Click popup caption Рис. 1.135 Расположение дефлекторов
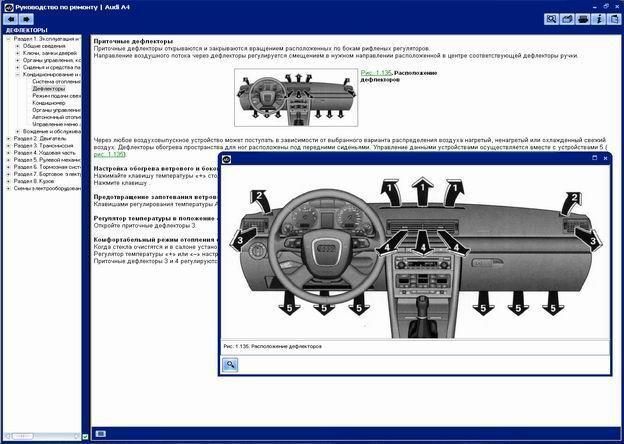This screenshot has width=624, height=444. pos(272,347)
